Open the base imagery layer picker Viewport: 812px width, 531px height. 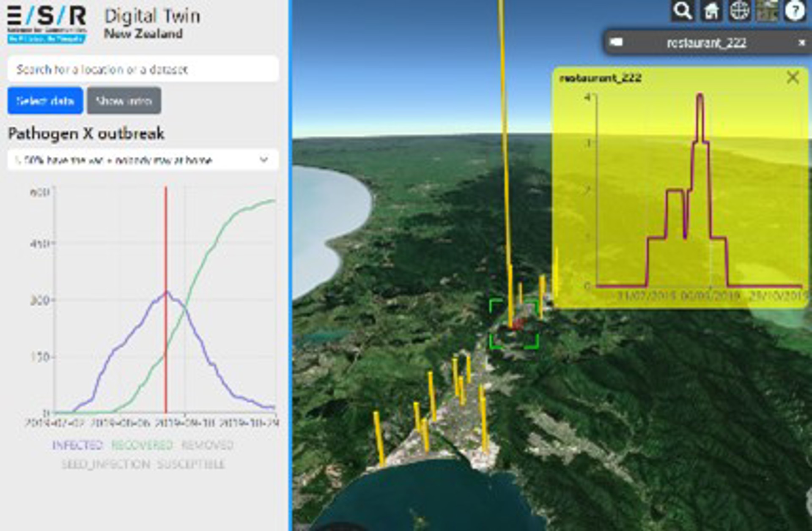click(x=767, y=11)
